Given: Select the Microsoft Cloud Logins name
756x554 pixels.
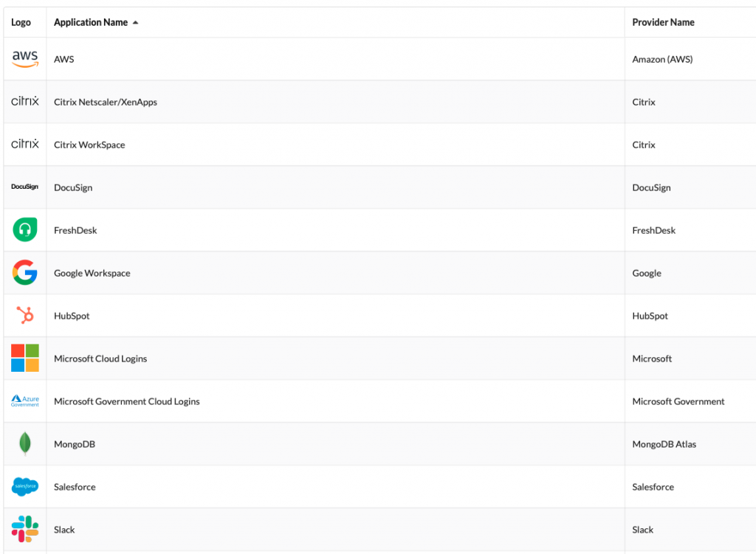Looking at the screenshot, I should tap(100, 359).
